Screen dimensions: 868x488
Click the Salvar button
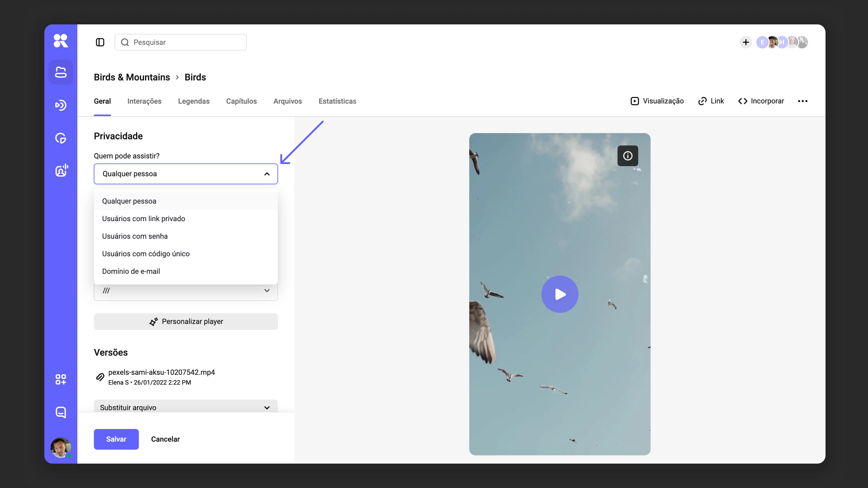tap(116, 439)
